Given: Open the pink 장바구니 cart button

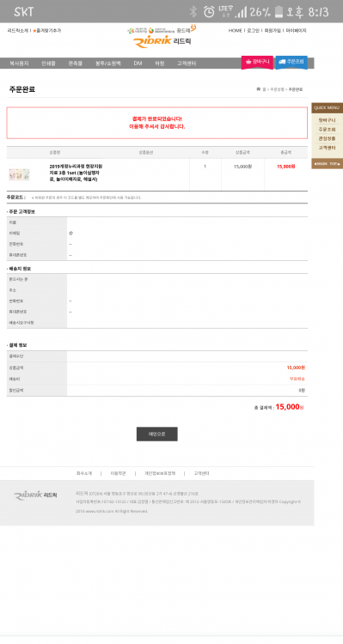Looking at the screenshot, I should coord(257,62).
